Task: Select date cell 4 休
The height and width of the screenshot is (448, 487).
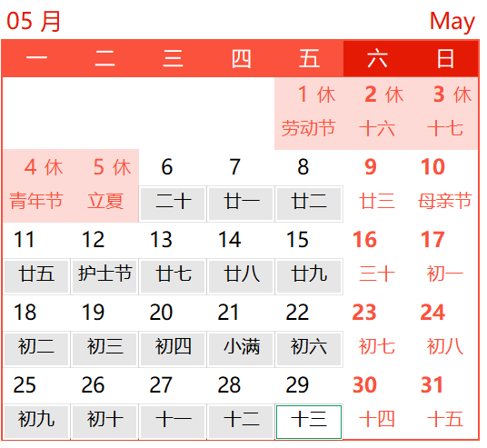Action: coord(36,167)
